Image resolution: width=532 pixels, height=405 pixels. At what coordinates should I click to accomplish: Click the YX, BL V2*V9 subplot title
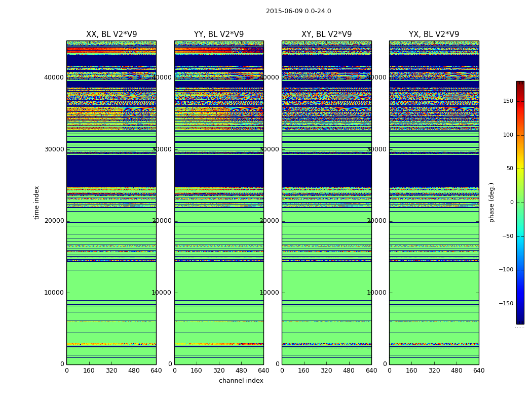[434, 34]
